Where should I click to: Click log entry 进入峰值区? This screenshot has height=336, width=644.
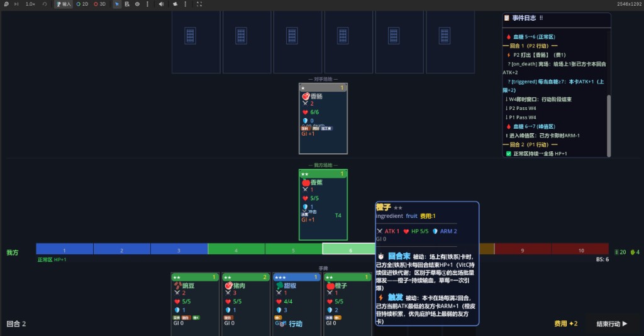tap(542, 136)
